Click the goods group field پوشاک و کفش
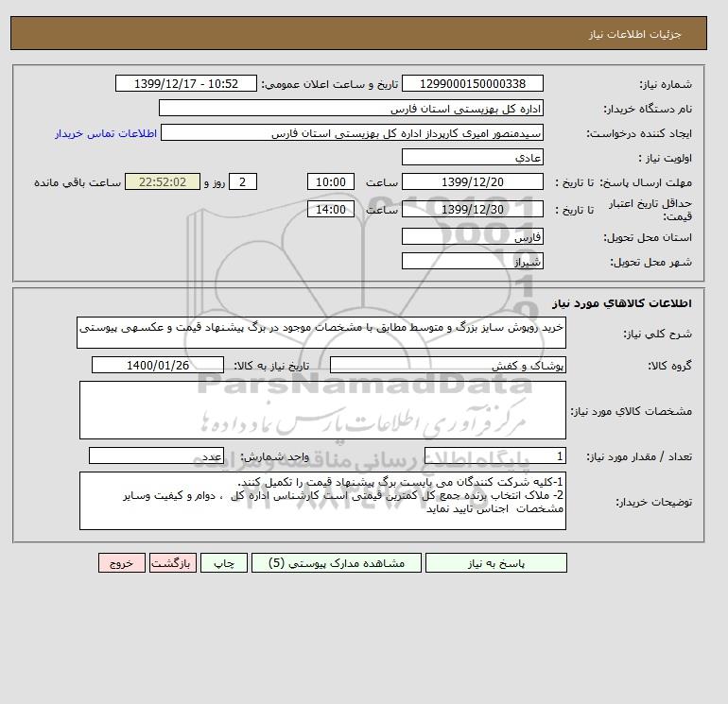Viewport: 728px width, 704px height. tap(447, 365)
